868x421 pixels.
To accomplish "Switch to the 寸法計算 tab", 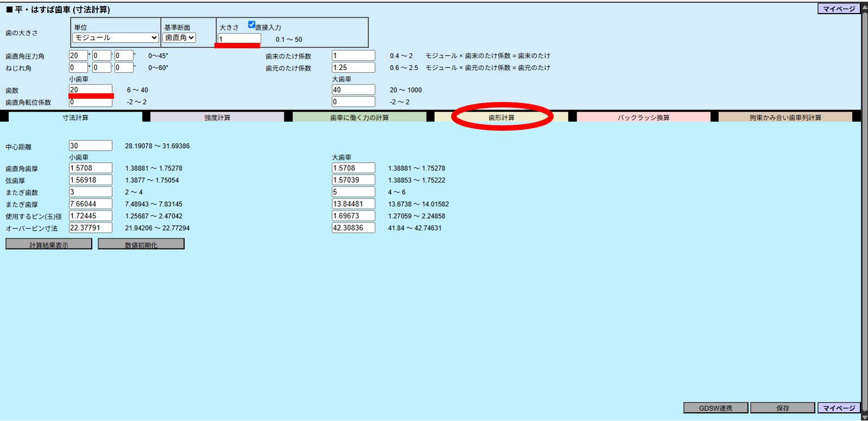I will pyautogui.click(x=75, y=117).
